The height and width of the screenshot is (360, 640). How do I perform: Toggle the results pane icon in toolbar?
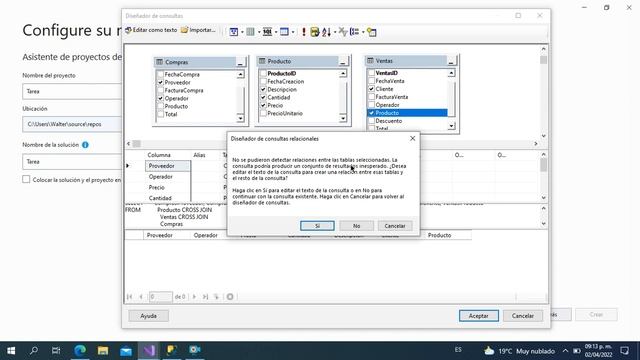click(x=284, y=32)
